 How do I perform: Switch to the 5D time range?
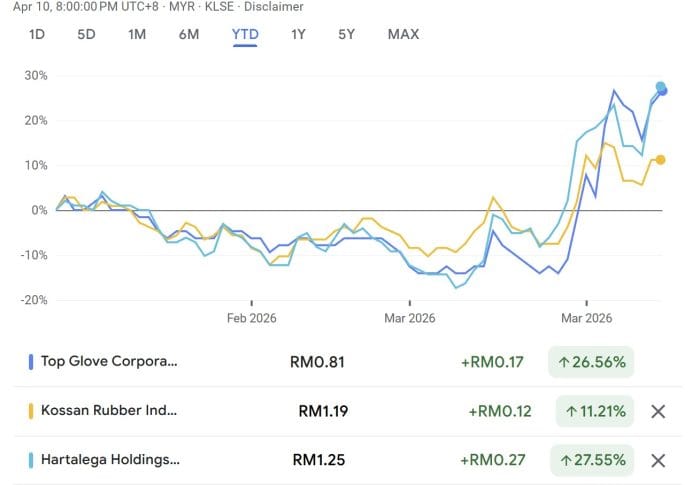(87, 34)
